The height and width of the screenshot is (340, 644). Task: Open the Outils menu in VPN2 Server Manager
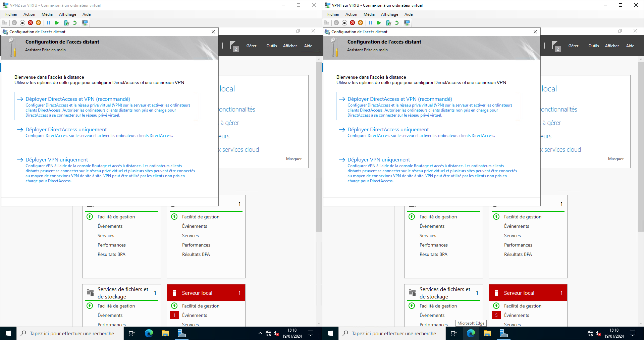(272, 46)
